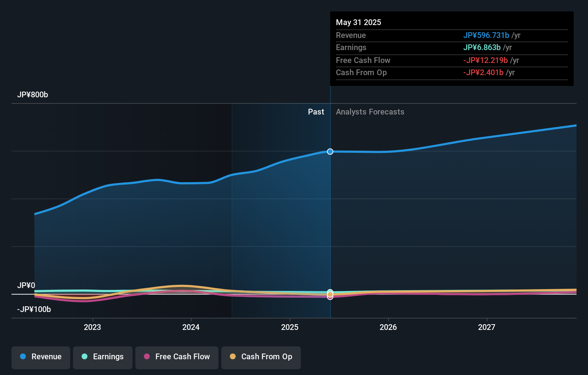Click the Analysts Forecasts label

370,112
